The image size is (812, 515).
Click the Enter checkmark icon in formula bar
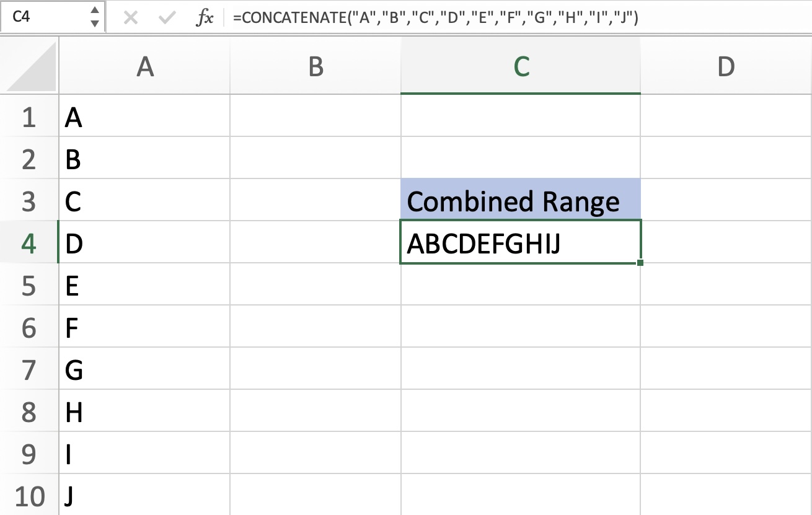pyautogui.click(x=165, y=18)
